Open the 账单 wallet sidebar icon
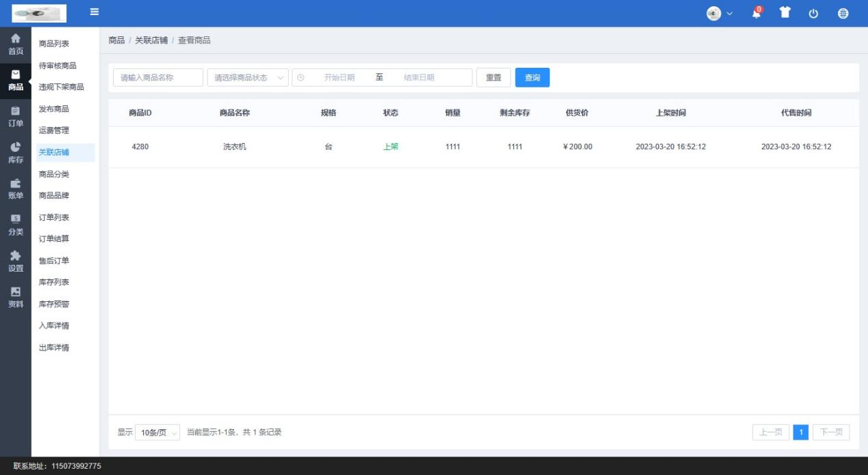 click(15, 189)
